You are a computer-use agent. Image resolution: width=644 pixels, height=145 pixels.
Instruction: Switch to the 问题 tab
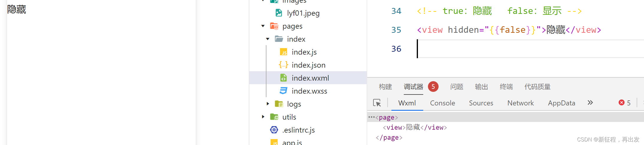click(457, 87)
